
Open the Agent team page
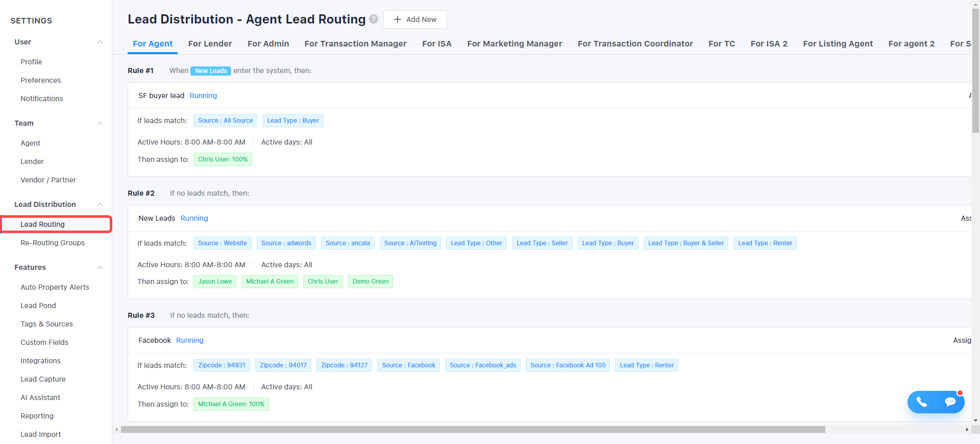tap(30, 143)
